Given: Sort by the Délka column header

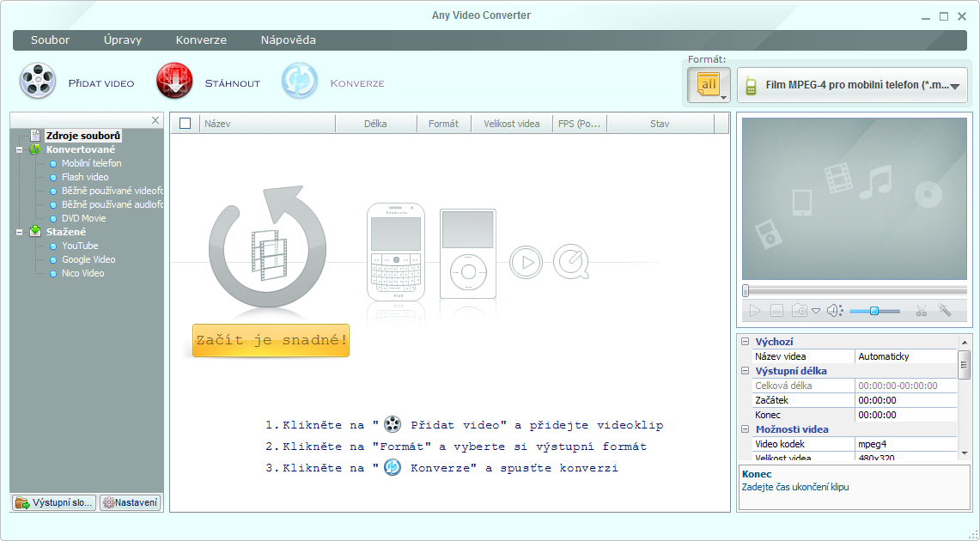Looking at the screenshot, I should [x=375, y=124].
